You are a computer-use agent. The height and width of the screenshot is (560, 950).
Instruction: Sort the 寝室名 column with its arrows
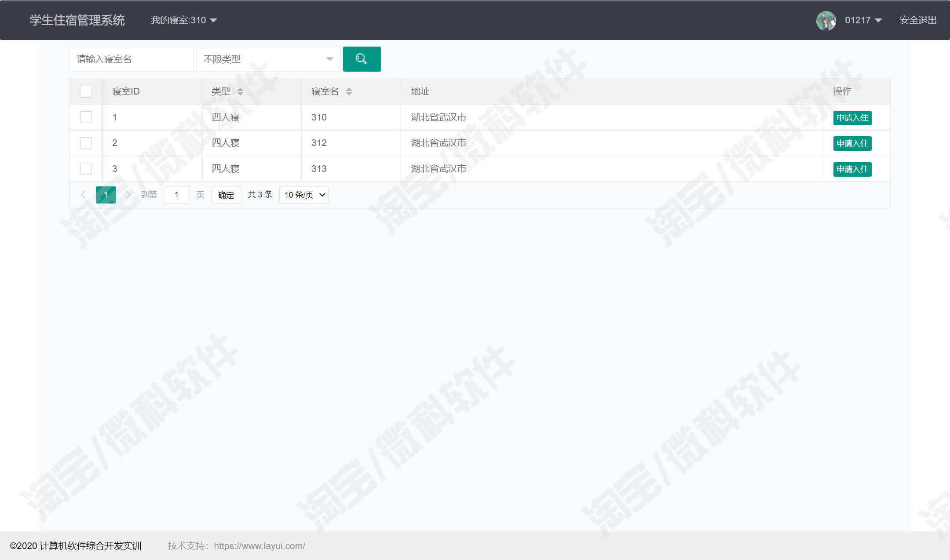pos(349,91)
